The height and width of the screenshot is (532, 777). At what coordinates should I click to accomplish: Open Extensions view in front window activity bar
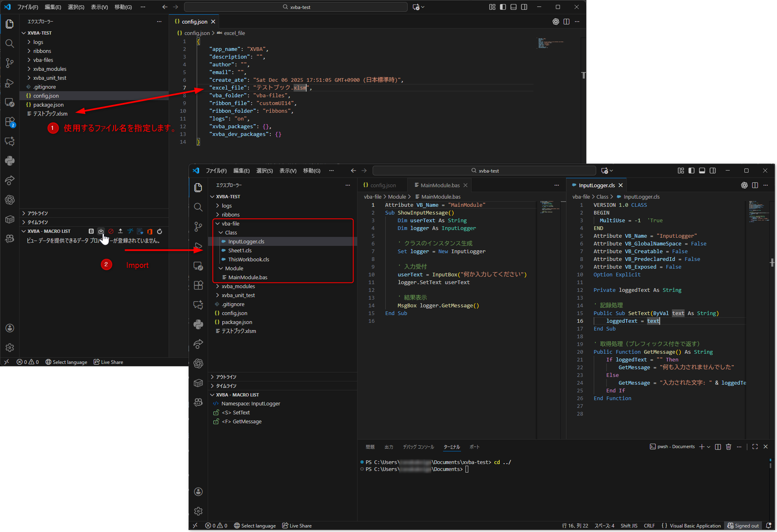[x=198, y=285]
